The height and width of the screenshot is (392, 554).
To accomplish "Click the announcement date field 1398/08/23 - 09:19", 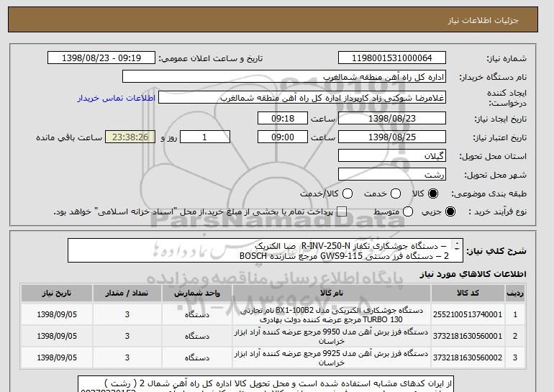I will point(101,58).
